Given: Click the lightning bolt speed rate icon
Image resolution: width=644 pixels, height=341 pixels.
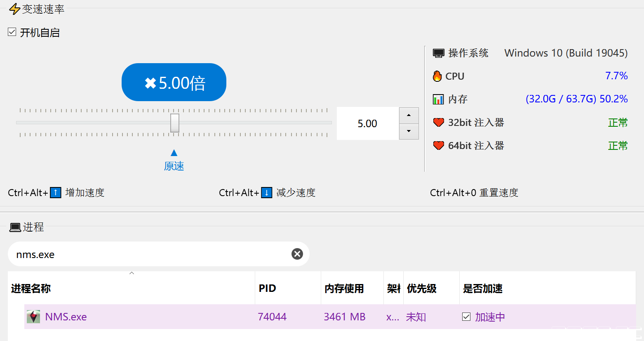Looking at the screenshot, I should (14, 9).
